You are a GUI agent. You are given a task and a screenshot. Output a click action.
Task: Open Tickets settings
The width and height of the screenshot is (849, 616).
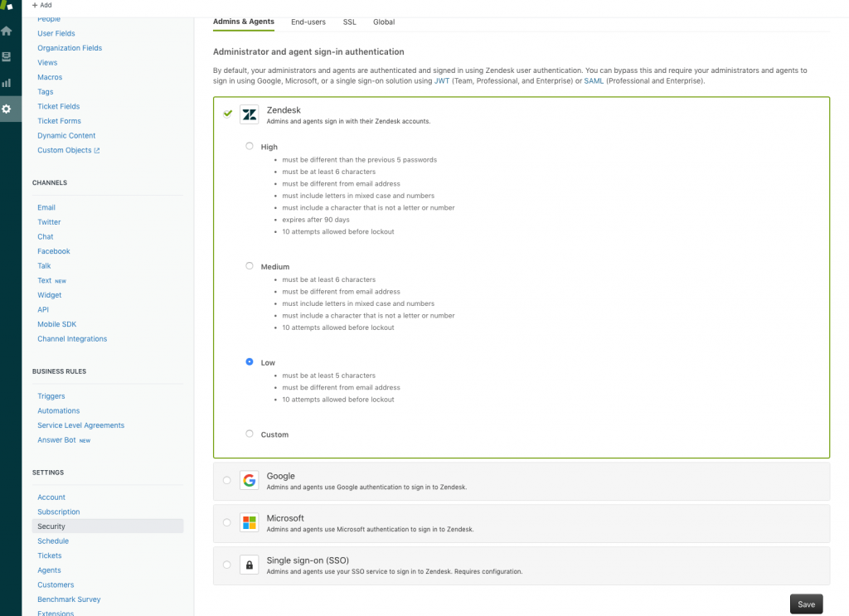point(49,556)
